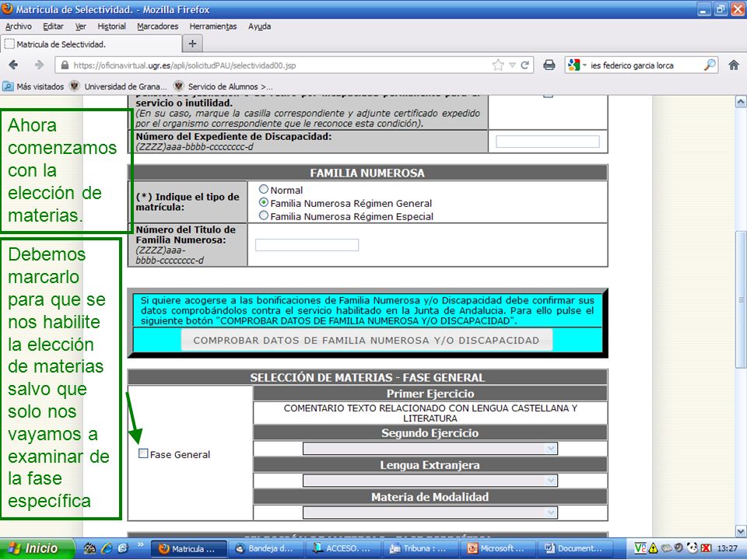Click the taskbar clock 13:27

coord(727,548)
